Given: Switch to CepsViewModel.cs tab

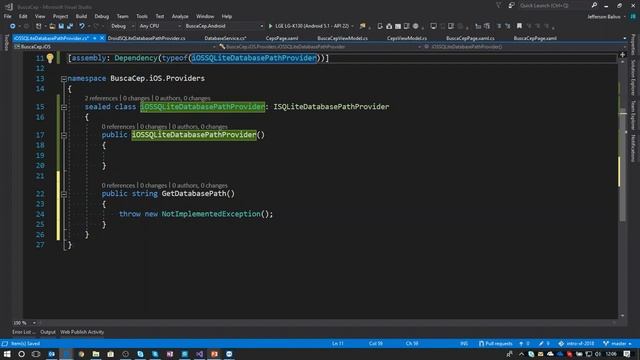Looking at the screenshot, I should 407,38.
